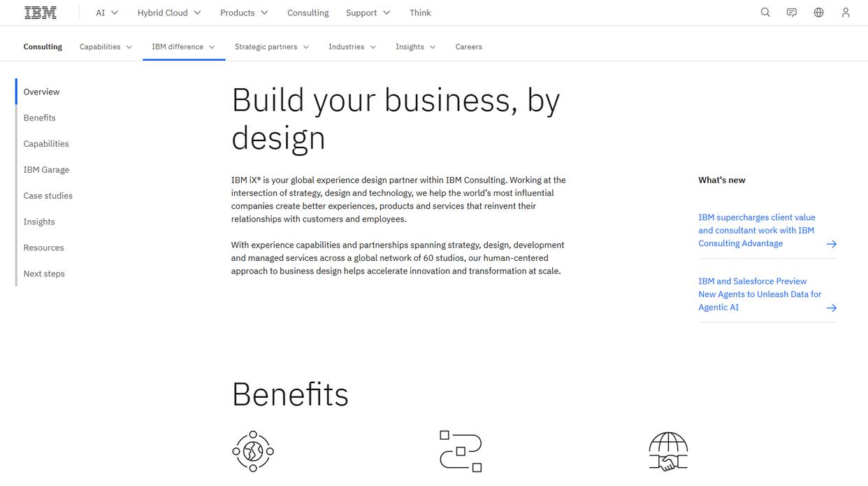This screenshot has height=486, width=868.
Task: Jump to Benefits in side navigation
Action: (39, 117)
